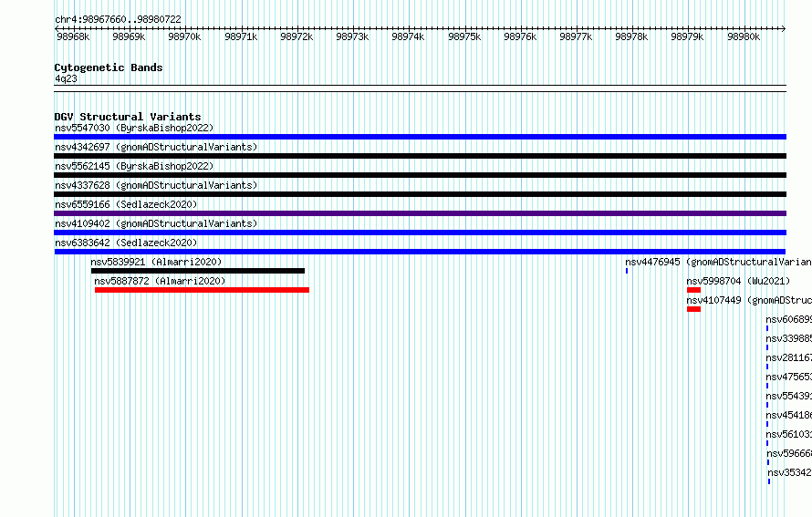Click the nsv5547030 (ByrskaBishop2022) label
812x517 pixels.
pos(134,128)
